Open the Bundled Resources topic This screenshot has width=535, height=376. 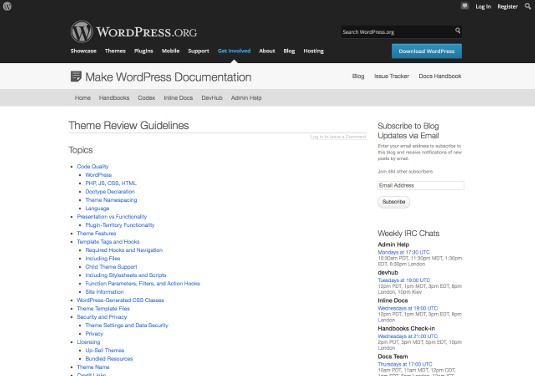[x=109, y=359]
